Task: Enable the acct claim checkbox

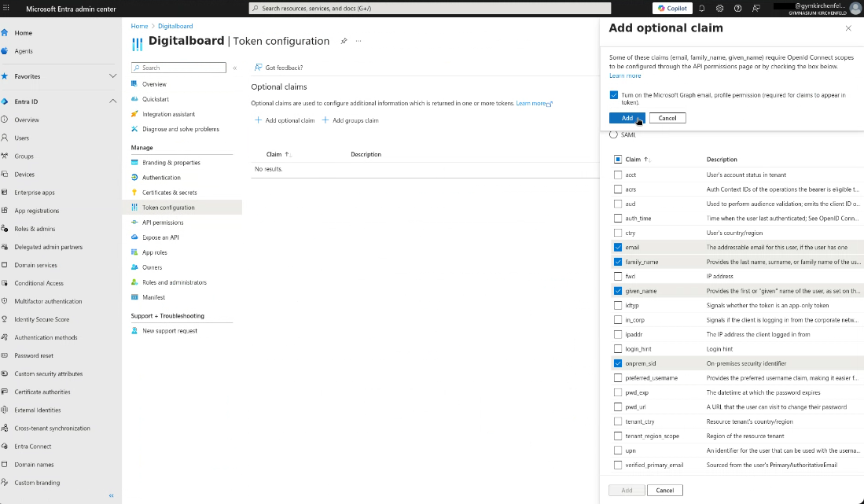Action: tap(618, 174)
